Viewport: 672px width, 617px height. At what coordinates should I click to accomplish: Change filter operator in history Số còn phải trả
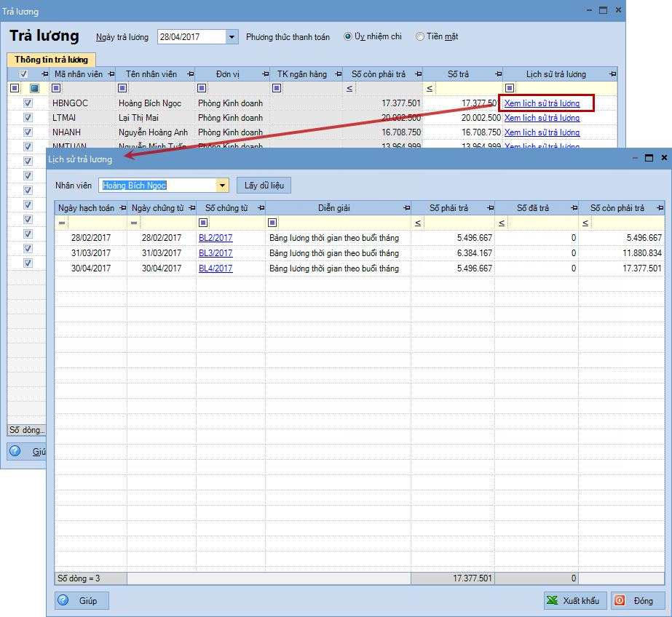click(585, 223)
